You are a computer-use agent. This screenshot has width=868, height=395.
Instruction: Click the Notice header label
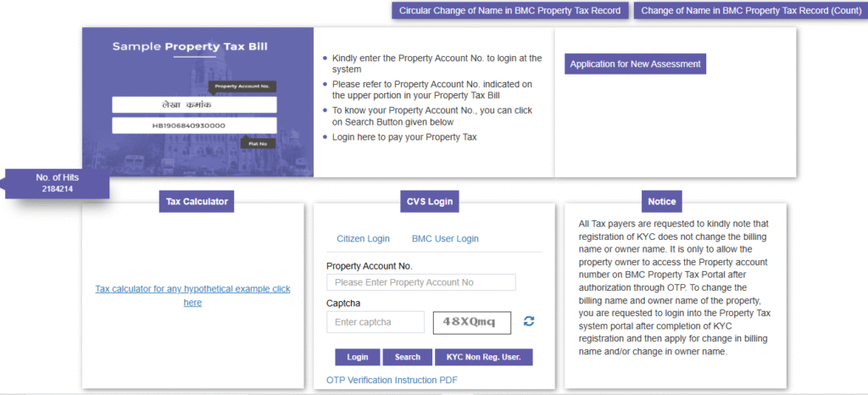(662, 202)
